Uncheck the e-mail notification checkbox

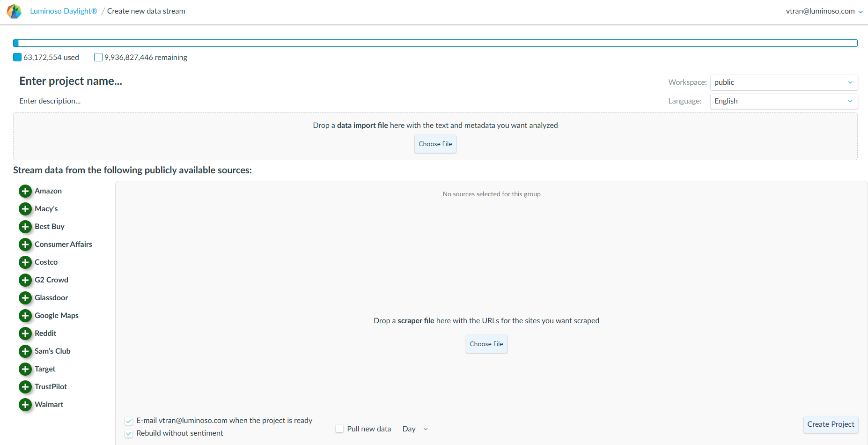pos(129,421)
